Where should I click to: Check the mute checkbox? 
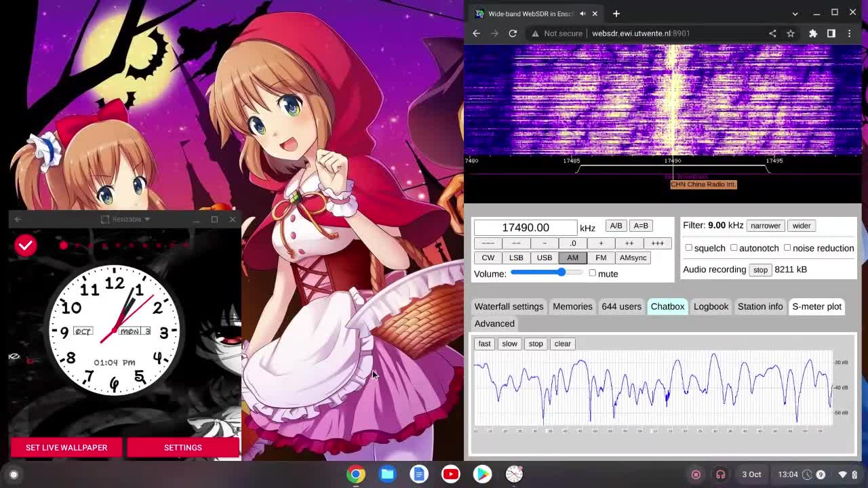point(592,273)
